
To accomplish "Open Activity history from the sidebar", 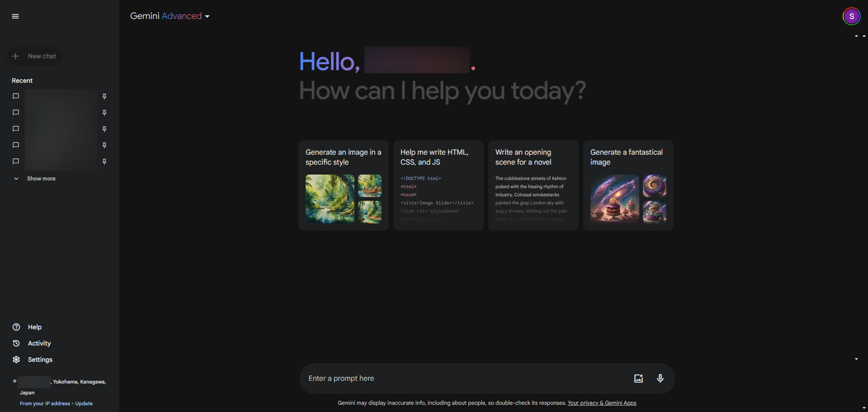I will click(x=39, y=343).
